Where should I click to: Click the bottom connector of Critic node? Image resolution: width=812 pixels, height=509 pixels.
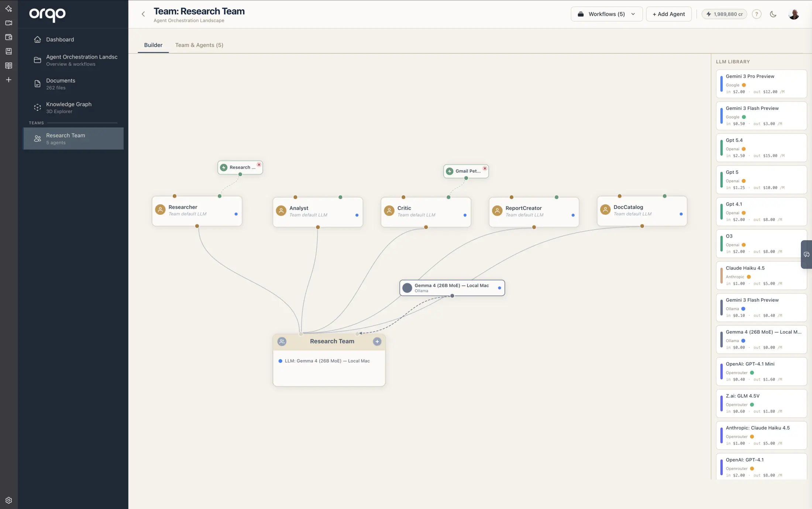pos(426,227)
